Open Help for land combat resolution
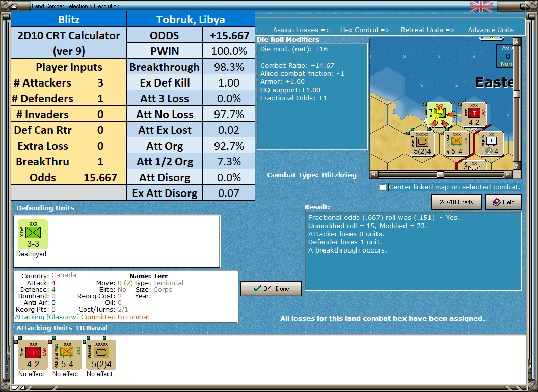 [503, 202]
